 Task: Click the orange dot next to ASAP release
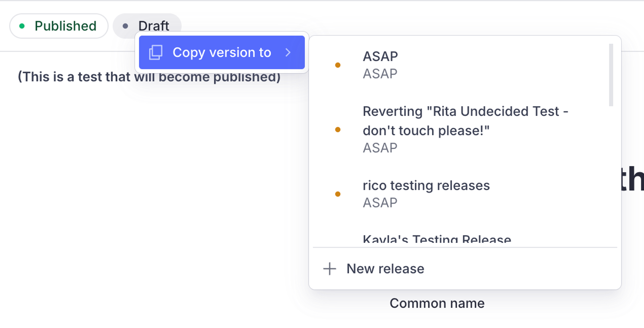pyautogui.click(x=338, y=65)
